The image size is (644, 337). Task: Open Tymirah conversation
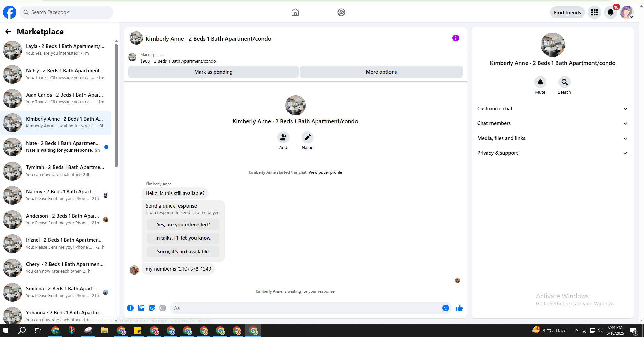pos(56,171)
